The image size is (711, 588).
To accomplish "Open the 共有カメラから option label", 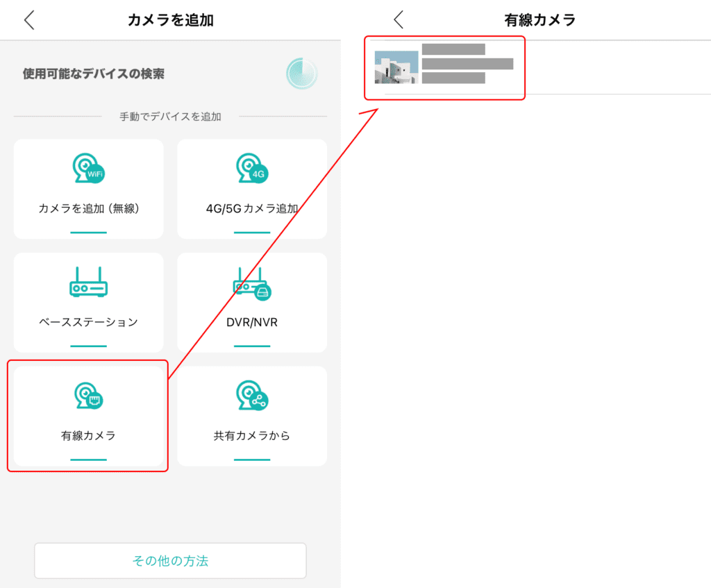I will (x=252, y=436).
